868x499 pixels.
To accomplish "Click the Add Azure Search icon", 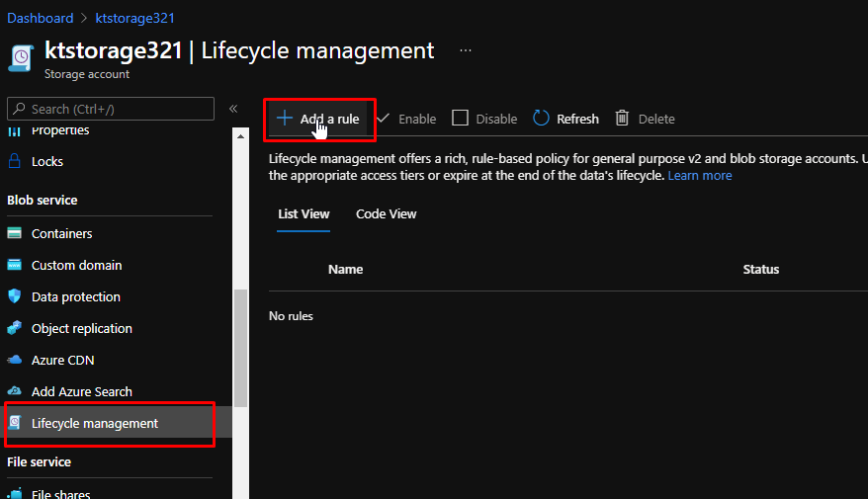I will tap(15, 390).
